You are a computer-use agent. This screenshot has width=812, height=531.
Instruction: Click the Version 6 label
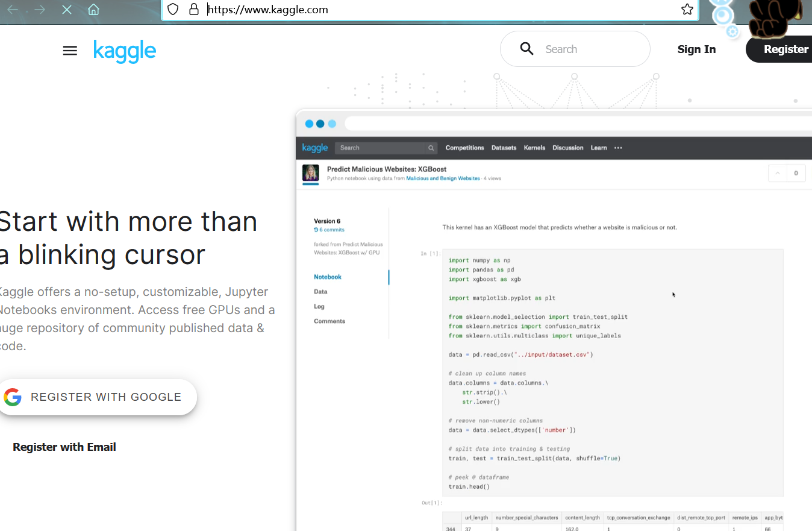[327, 221]
